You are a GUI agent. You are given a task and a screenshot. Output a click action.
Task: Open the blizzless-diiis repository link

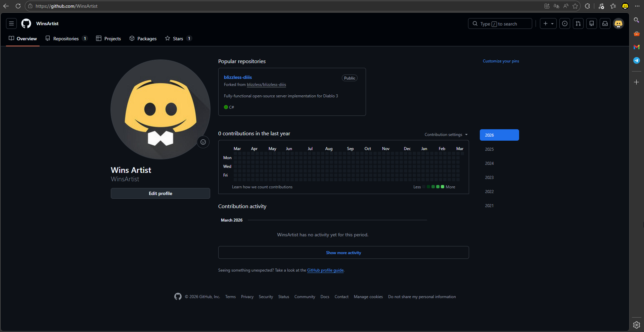[238, 77]
